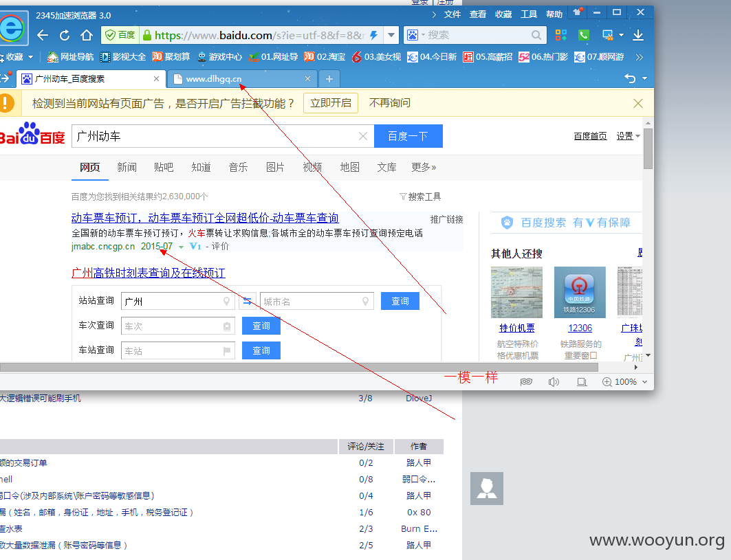Open the colorful apps grid icon
The height and width of the screenshot is (560, 731).
coord(561,35)
